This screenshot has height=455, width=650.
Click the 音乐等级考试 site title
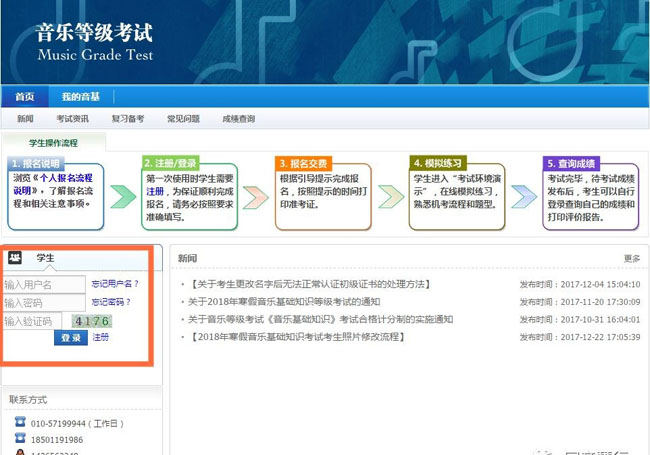tap(94, 33)
